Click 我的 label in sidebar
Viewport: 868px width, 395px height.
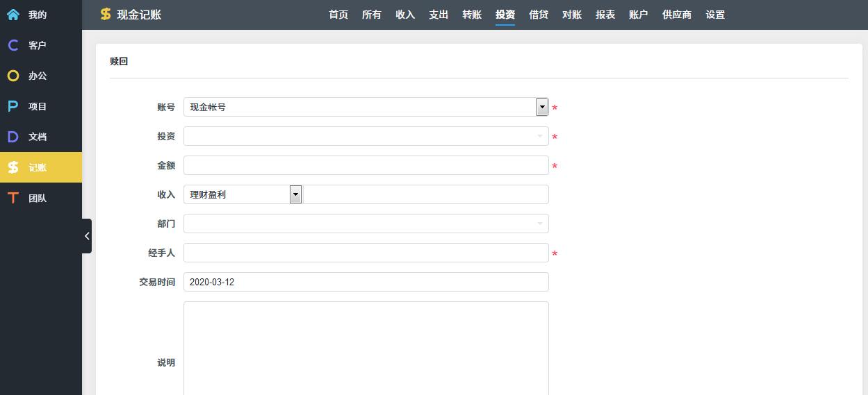[x=38, y=15]
